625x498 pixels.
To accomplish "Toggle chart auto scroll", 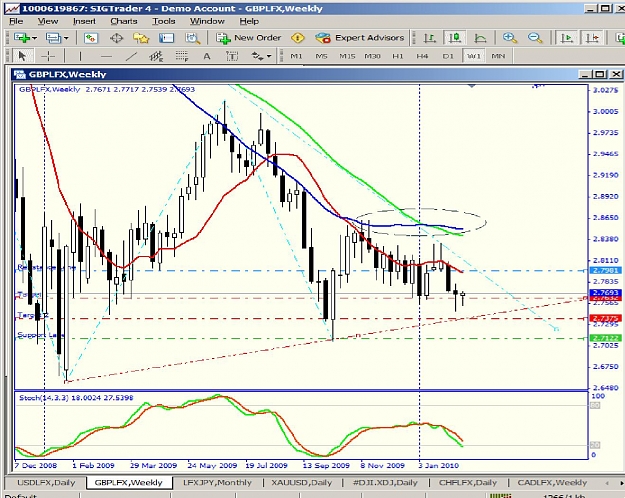I will click(566, 38).
